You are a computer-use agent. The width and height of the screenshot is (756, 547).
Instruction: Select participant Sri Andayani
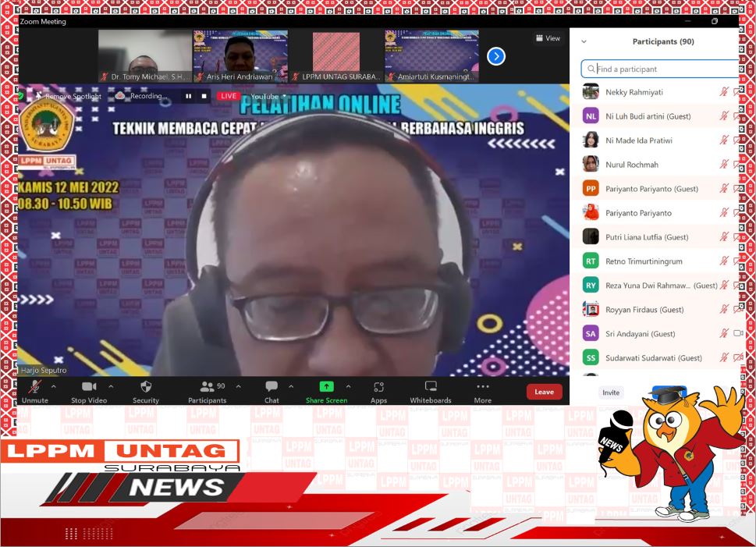click(655, 333)
